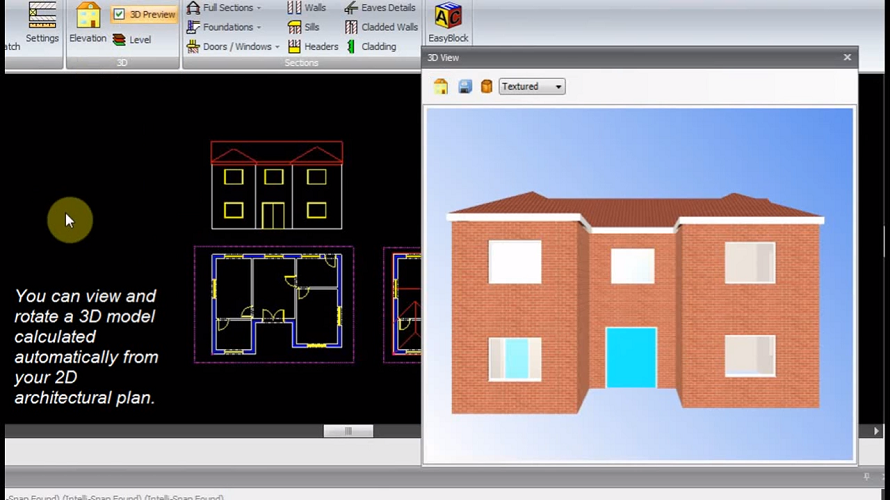The image size is (890, 500).
Task: Click the blue save icon in 3D View
Action: pos(464,87)
